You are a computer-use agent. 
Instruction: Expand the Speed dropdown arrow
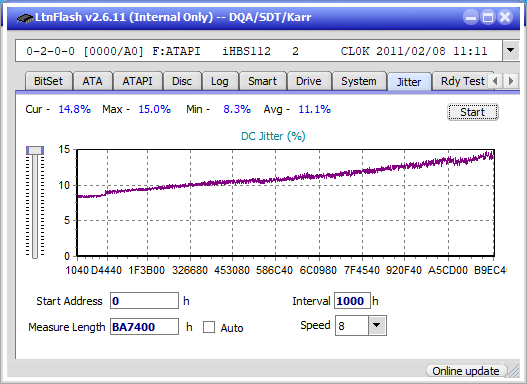pyautogui.click(x=377, y=325)
